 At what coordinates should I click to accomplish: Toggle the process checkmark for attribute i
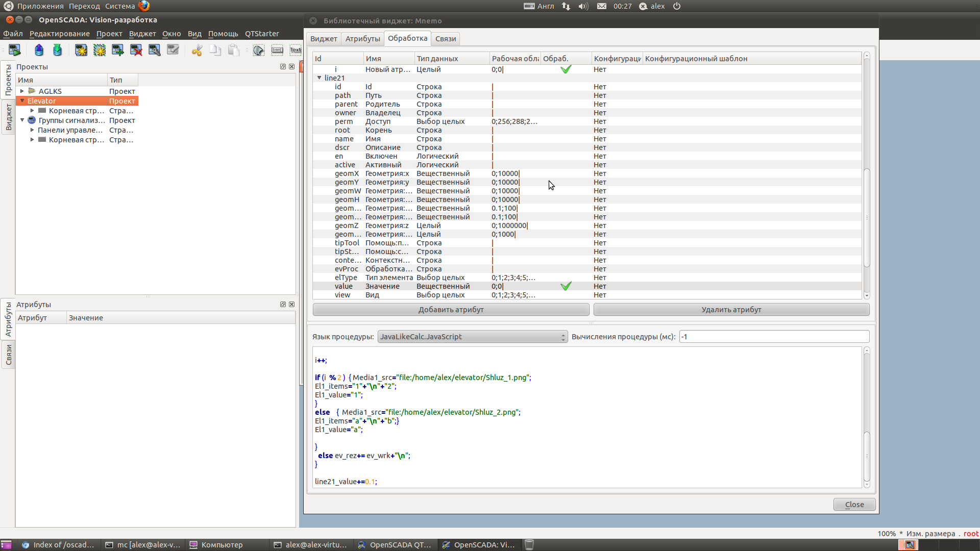[566, 69]
